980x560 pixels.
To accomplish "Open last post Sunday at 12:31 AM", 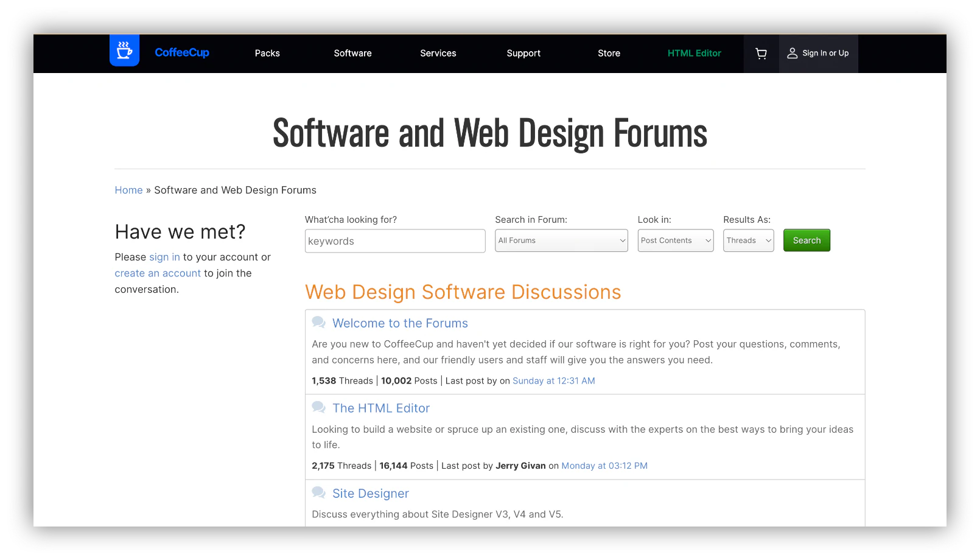I will 554,381.
